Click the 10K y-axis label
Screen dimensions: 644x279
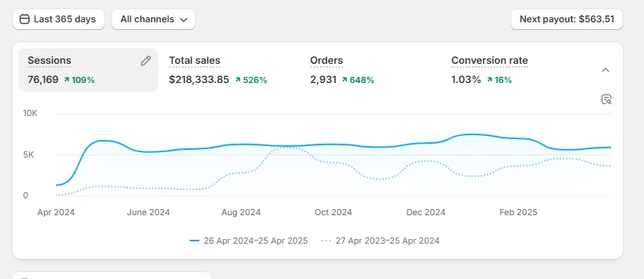pos(30,114)
